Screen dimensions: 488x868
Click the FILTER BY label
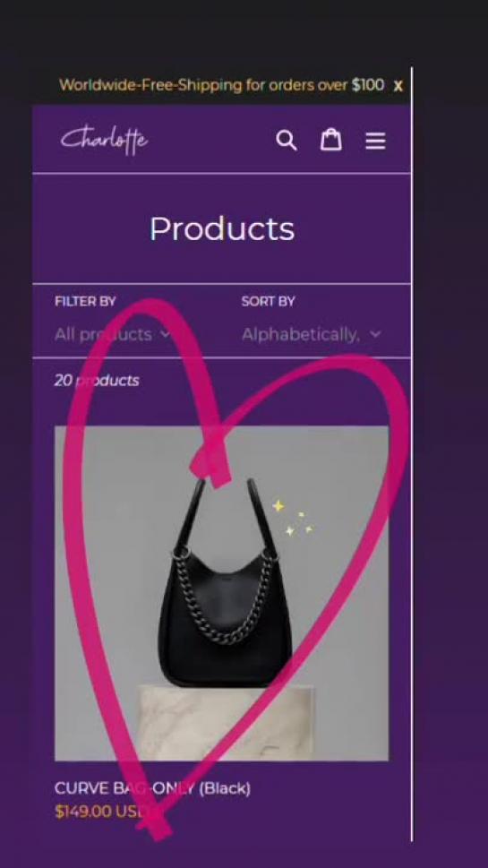coord(85,302)
